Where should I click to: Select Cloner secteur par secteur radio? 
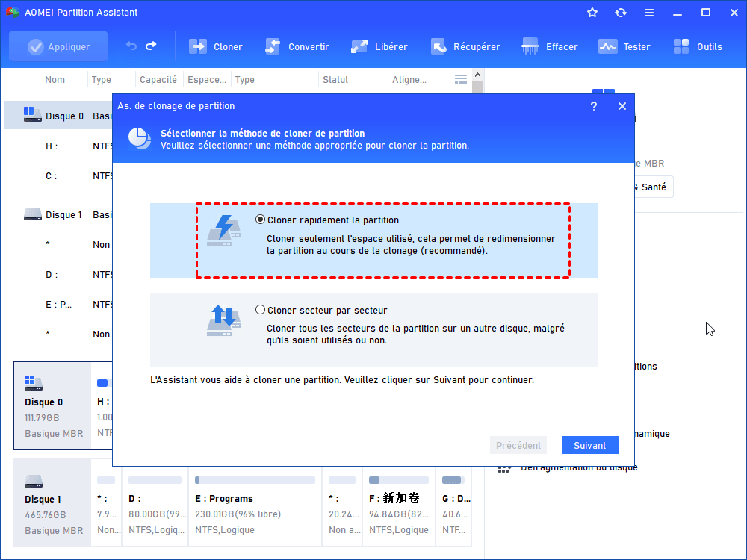pyautogui.click(x=260, y=310)
